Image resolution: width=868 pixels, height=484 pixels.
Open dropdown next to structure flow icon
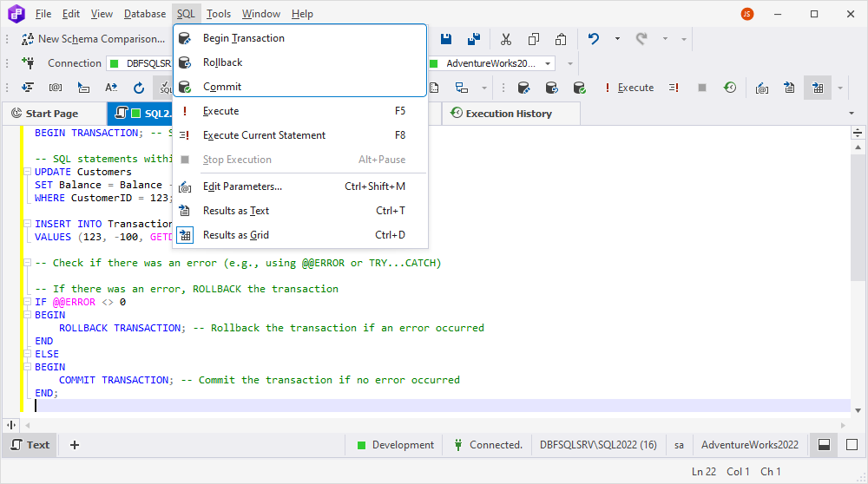coord(484,88)
